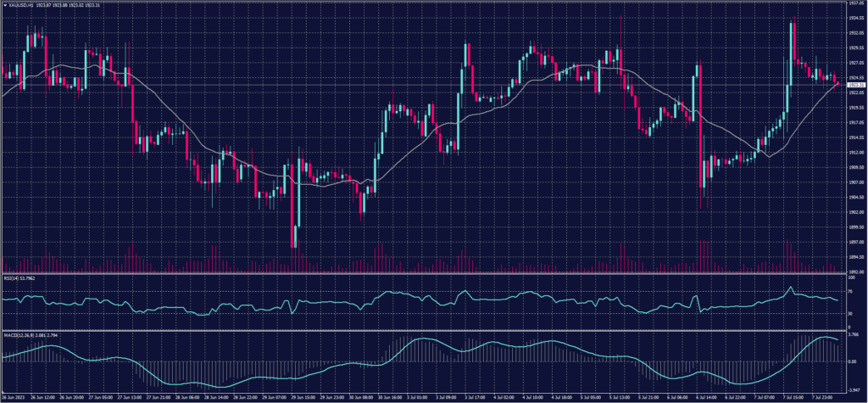
Task: Grab the divider between RSI and MACD panels
Action: pos(424,330)
